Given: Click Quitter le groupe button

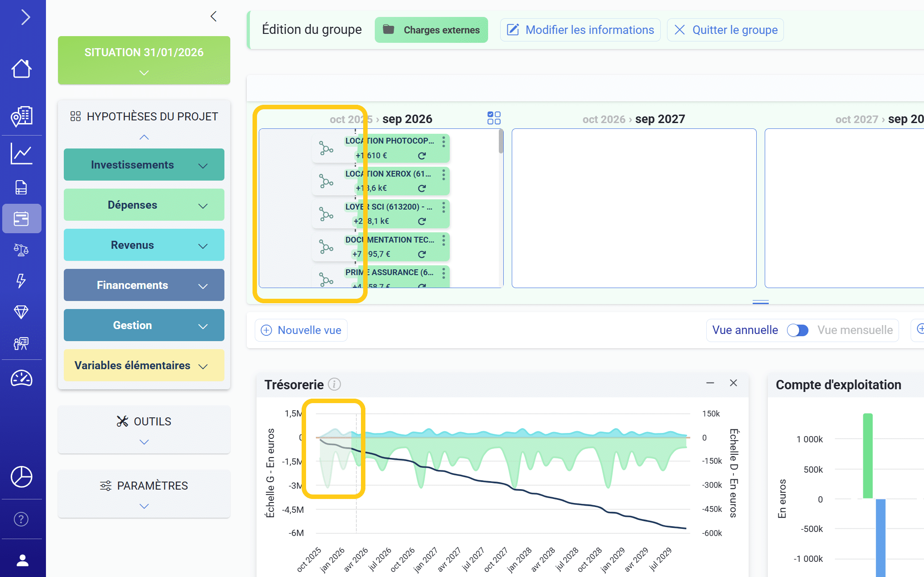Looking at the screenshot, I should (x=725, y=30).
